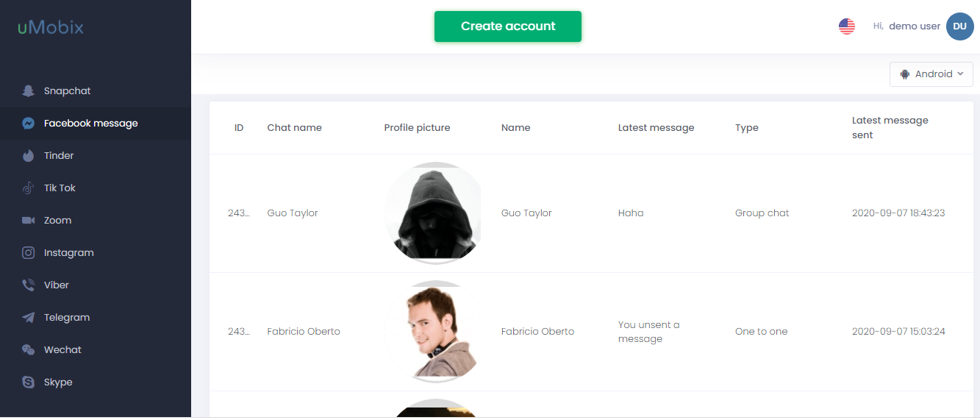Click the Facebook Messenger icon in sidebar
This screenshot has height=420, width=980.
[28, 124]
